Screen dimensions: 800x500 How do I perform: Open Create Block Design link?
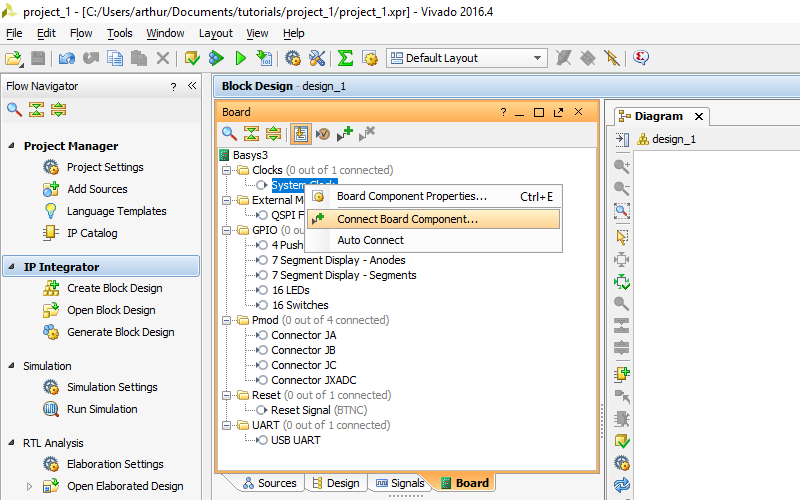[115, 288]
